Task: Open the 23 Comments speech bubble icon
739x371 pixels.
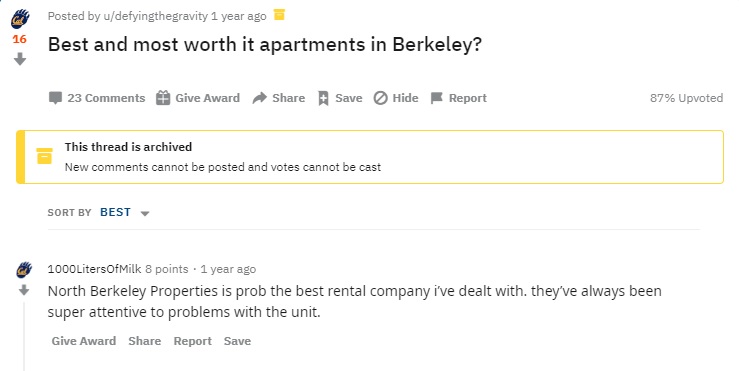Action: (x=55, y=98)
